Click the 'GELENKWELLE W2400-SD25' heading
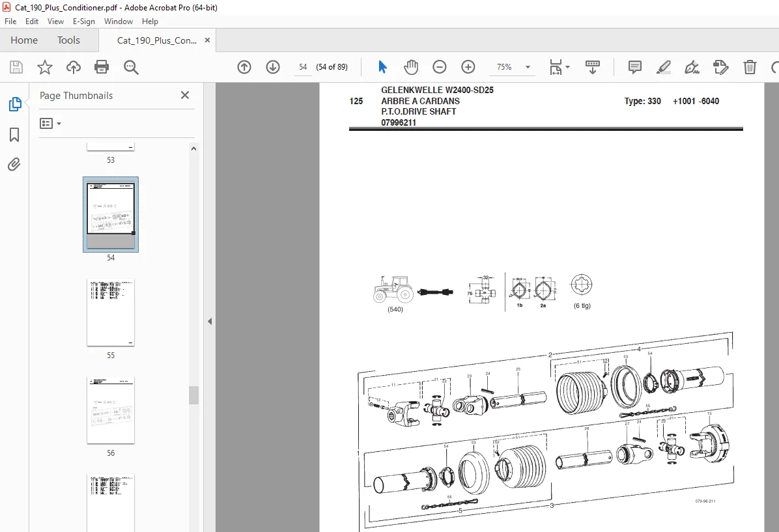The image size is (779, 532). tap(437, 90)
